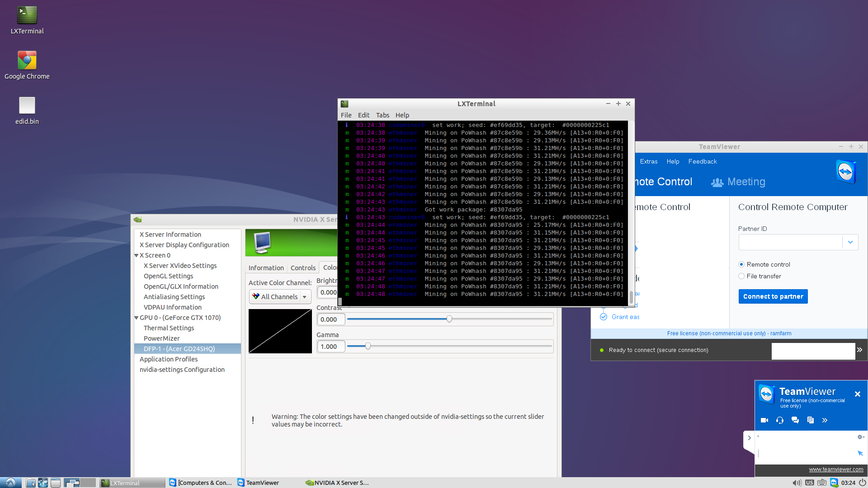Open the Partner ID dropdown arrow

point(850,242)
